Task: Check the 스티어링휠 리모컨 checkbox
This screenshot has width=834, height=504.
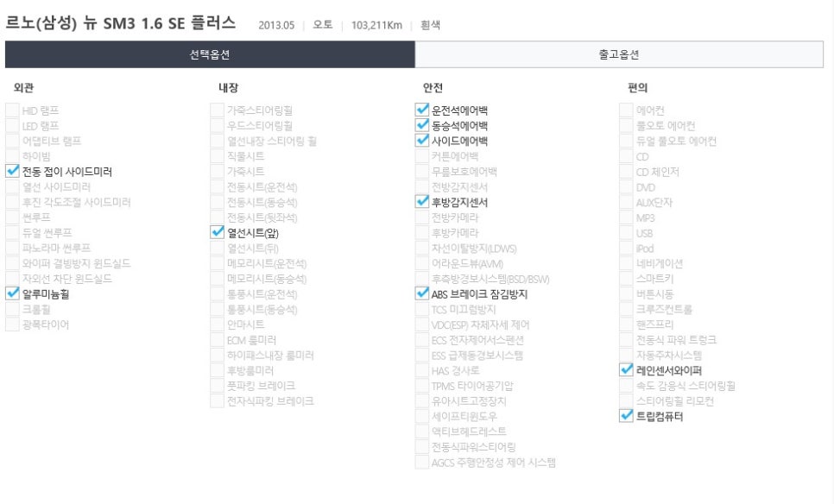Action: 627,400
